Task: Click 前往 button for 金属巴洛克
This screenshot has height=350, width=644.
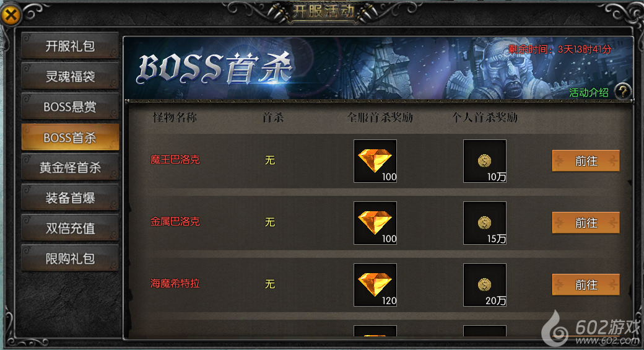Action: (x=586, y=222)
